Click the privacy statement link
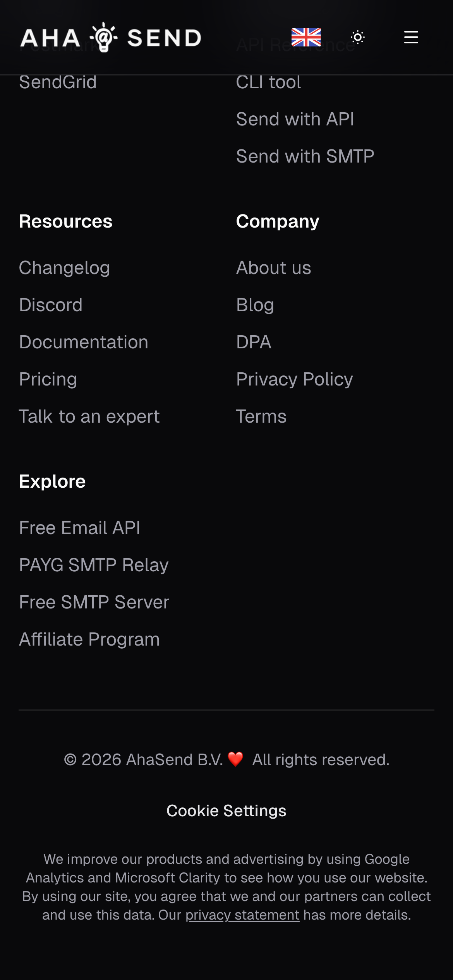The height and width of the screenshot is (980, 453). point(242,915)
